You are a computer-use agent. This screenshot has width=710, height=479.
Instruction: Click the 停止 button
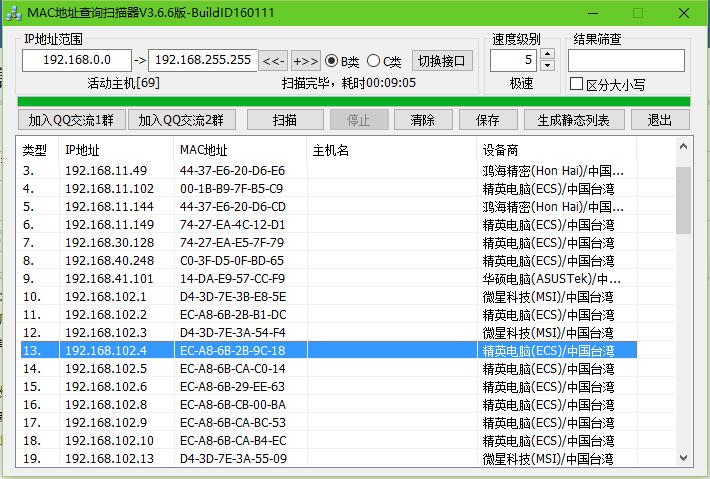359,120
